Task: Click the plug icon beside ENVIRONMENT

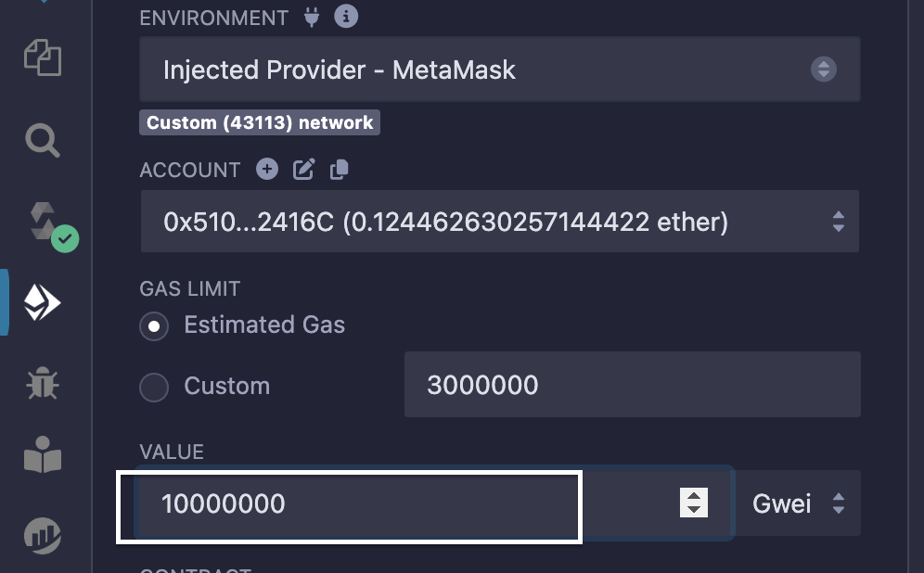Action: click(312, 17)
